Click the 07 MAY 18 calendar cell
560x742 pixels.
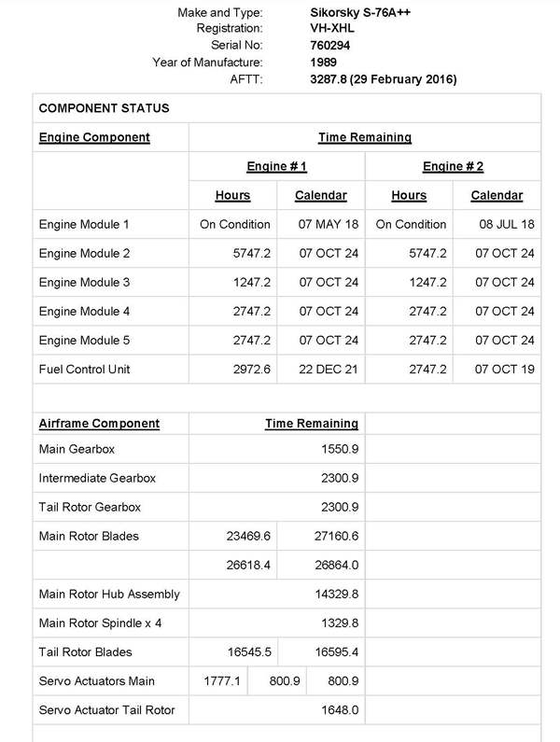(x=320, y=225)
